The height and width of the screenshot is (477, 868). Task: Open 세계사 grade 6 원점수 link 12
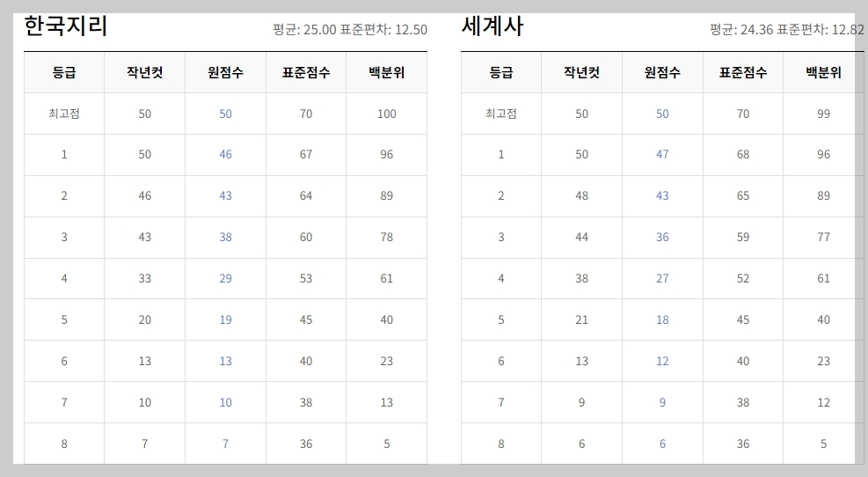click(x=662, y=361)
